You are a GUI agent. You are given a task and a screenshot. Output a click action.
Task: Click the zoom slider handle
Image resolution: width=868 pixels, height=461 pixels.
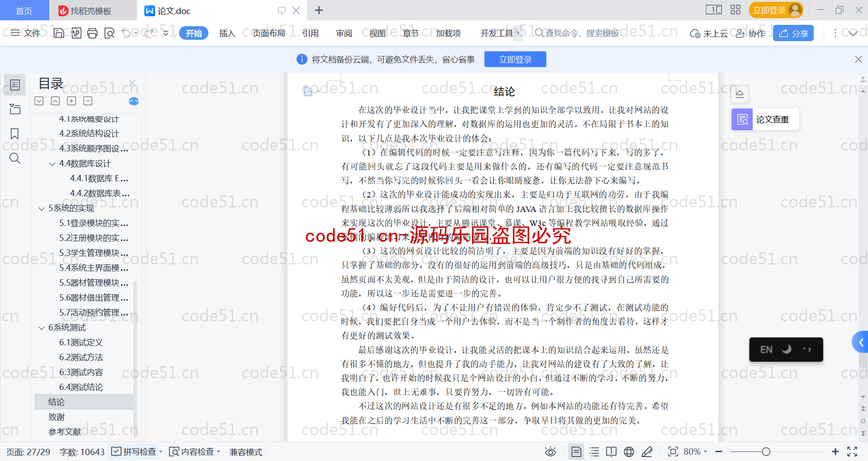pos(766,452)
